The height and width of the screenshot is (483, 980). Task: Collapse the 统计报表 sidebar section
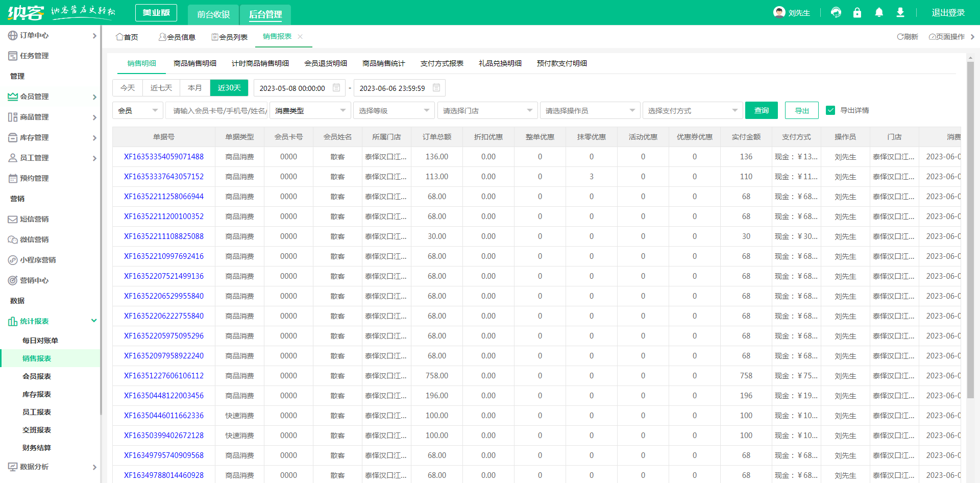tap(94, 321)
